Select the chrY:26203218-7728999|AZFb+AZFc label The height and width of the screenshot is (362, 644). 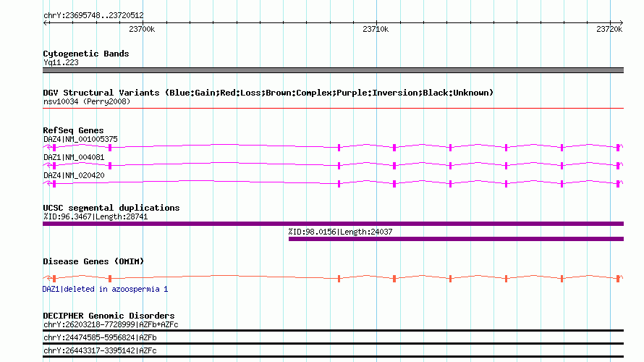[111, 324]
